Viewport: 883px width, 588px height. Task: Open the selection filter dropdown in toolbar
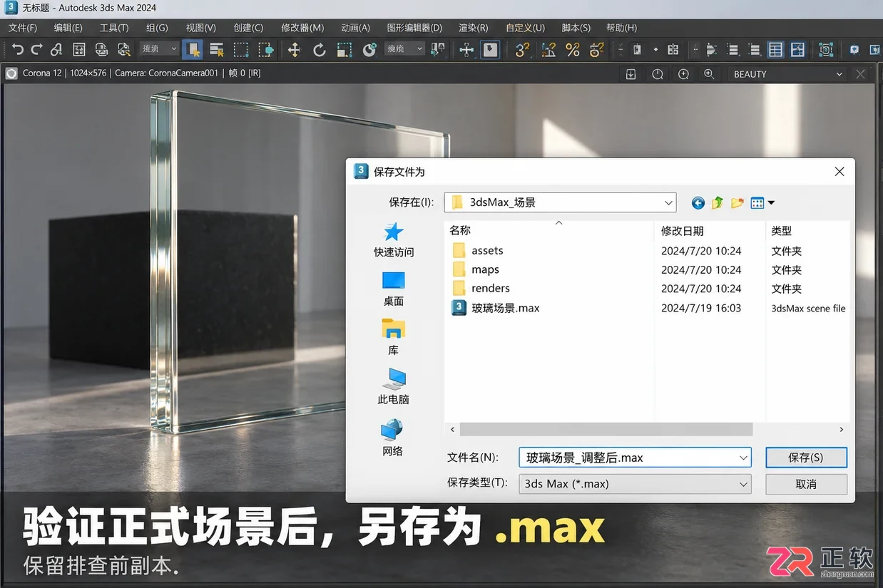[159, 48]
